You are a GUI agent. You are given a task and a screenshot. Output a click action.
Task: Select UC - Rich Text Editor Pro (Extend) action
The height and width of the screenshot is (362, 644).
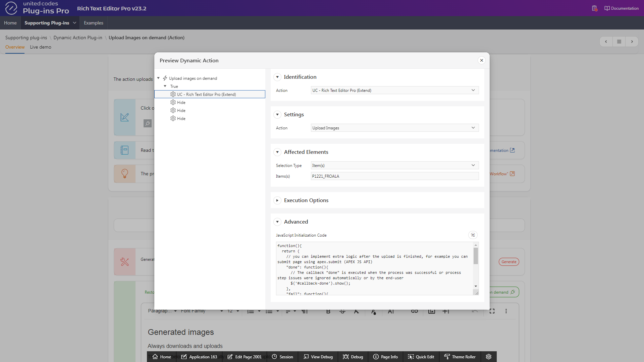[x=210, y=94]
